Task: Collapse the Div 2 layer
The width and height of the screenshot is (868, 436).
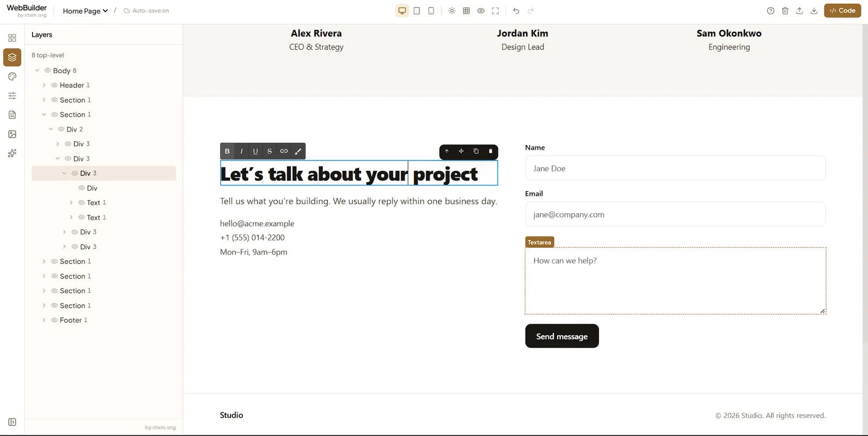Action: pyautogui.click(x=51, y=129)
